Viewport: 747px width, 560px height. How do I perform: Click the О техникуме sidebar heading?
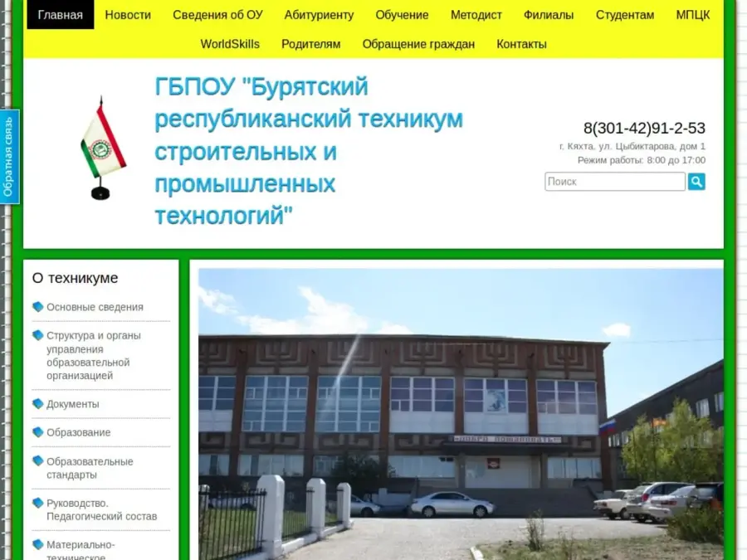tap(75, 278)
